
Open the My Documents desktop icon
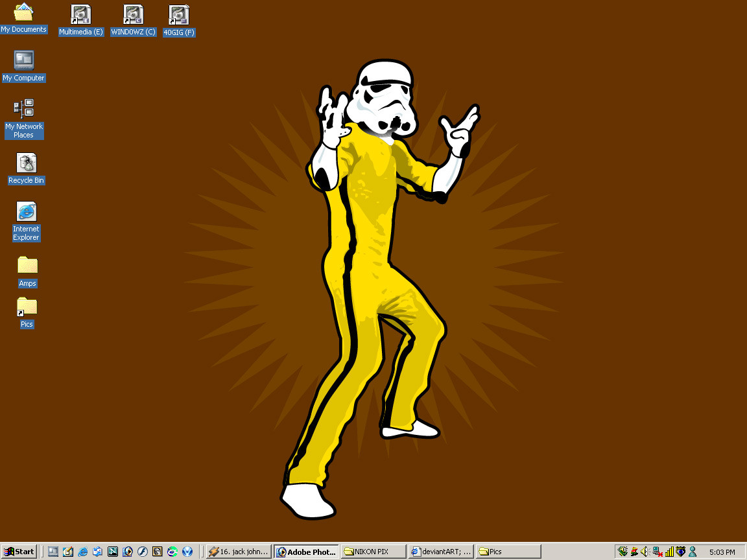(x=23, y=17)
